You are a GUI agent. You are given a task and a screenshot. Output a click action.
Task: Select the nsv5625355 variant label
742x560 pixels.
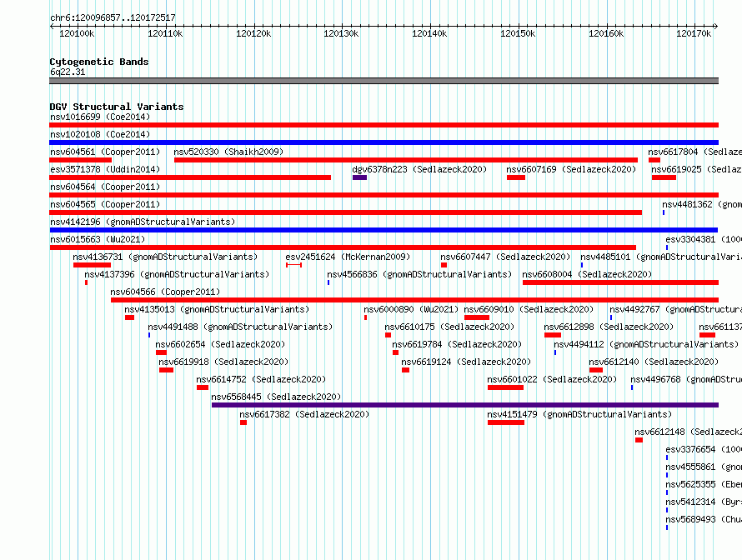coord(704,484)
